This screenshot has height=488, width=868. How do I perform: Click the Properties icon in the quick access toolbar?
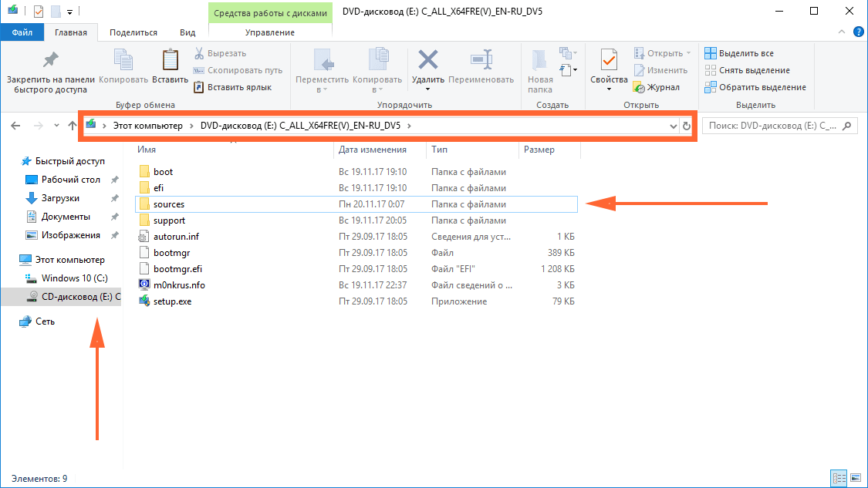click(x=39, y=11)
